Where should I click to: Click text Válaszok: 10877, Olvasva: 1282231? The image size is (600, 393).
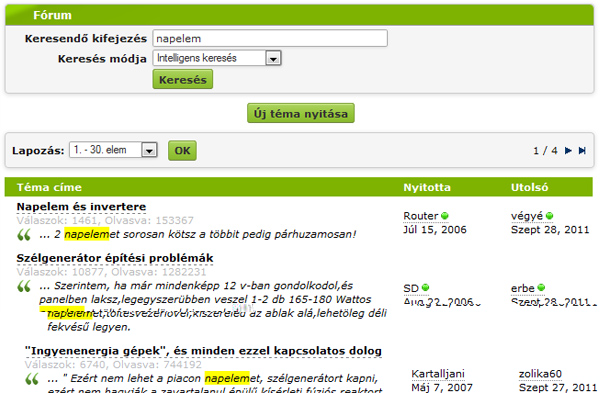coord(111,272)
